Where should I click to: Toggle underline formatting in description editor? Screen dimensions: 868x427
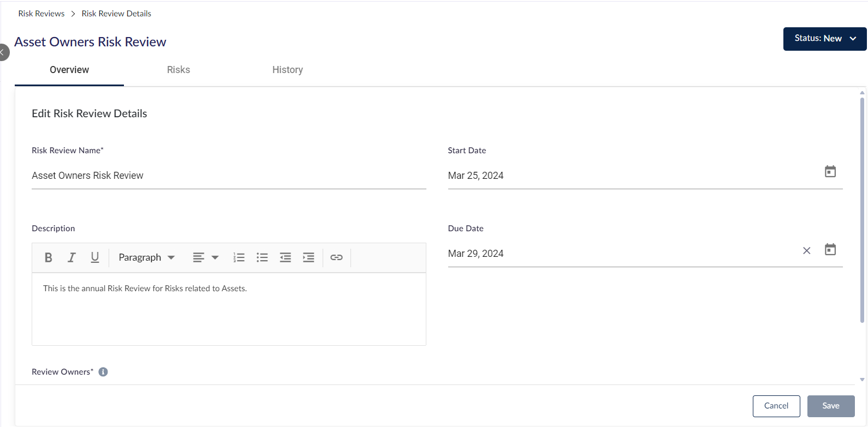coord(95,257)
